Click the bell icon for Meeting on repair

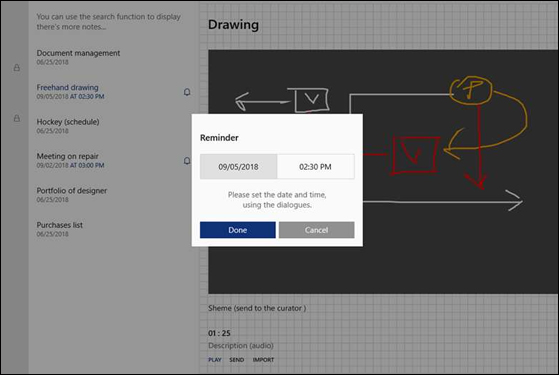click(x=187, y=161)
